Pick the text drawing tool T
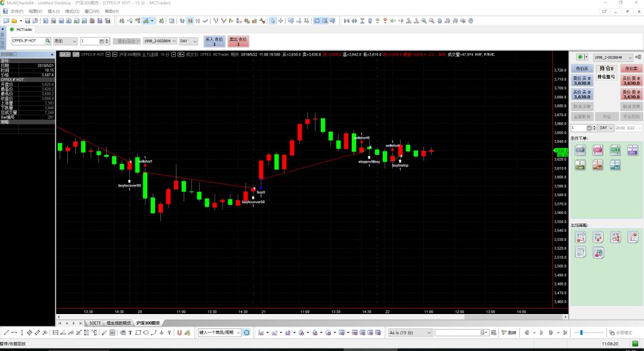 (130, 333)
